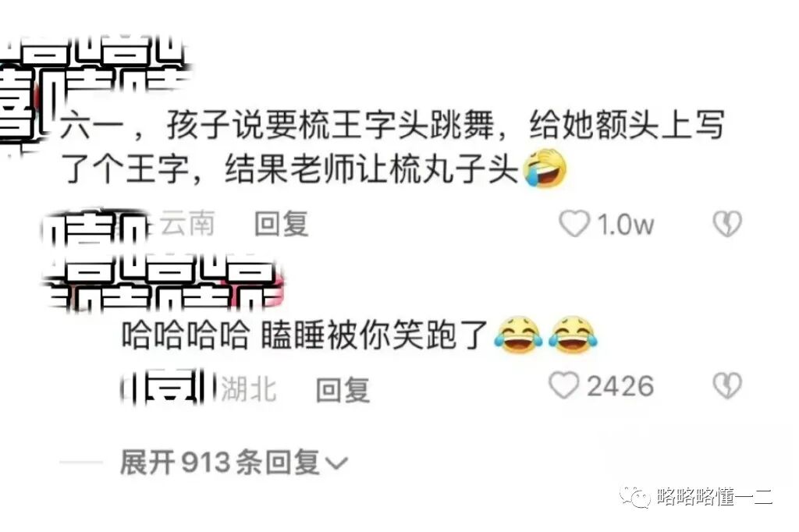
Task: Click the chevron arrow beside 913条回复
Action: [x=336, y=463]
